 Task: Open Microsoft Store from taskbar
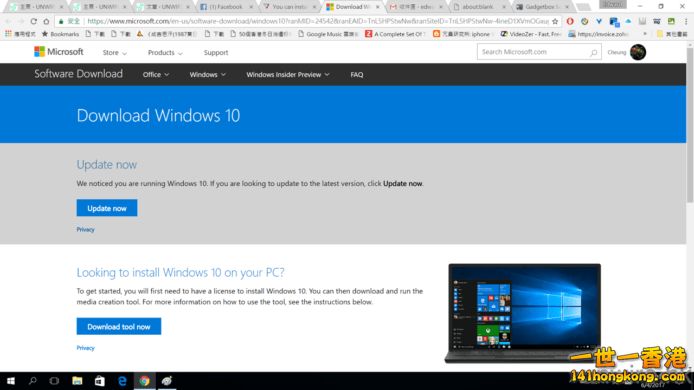pos(100,381)
